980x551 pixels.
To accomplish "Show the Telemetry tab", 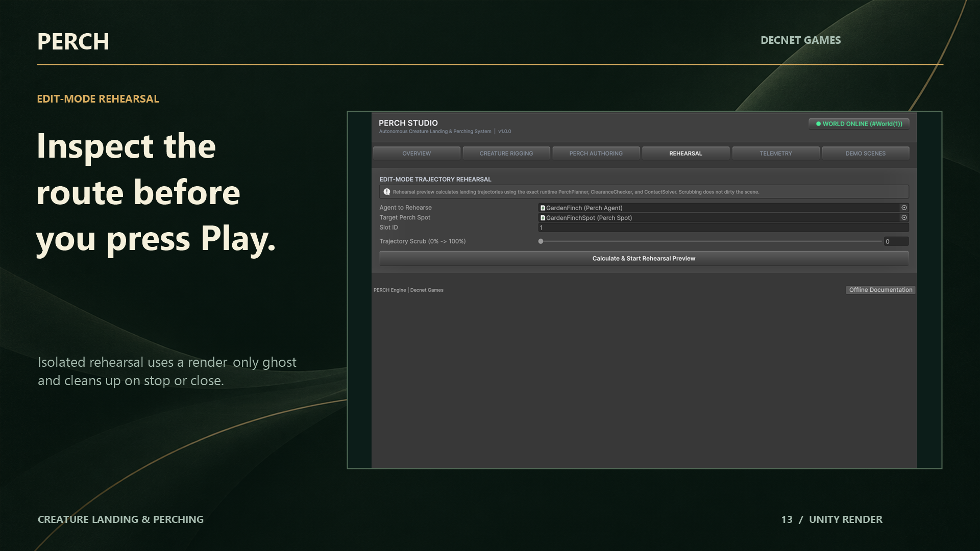I will pos(775,154).
